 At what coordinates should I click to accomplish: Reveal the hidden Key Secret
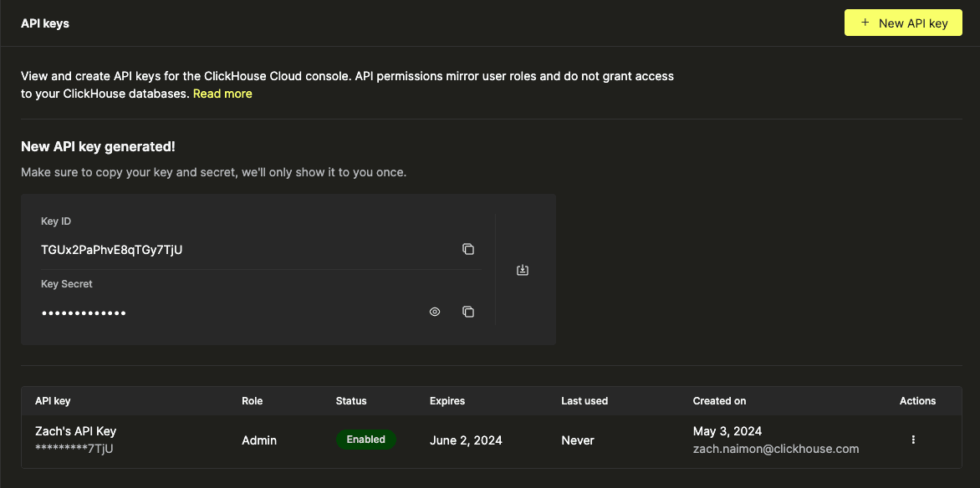pyautogui.click(x=435, y=312)
